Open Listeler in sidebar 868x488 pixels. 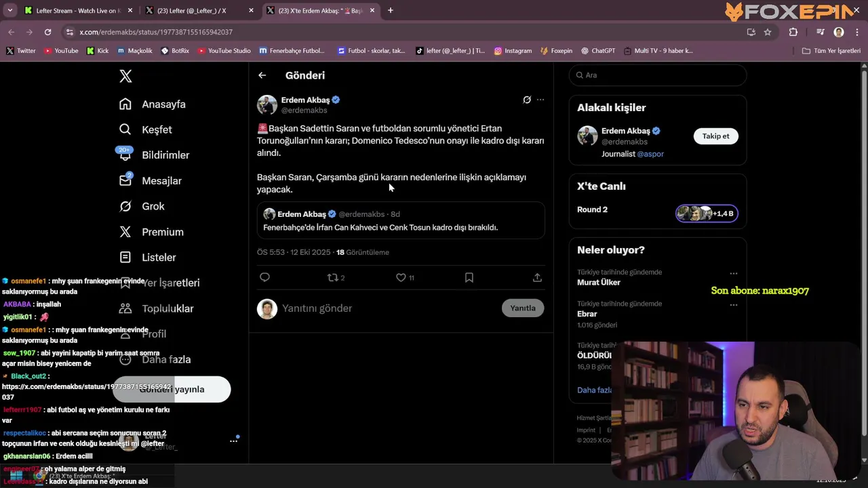148,258
